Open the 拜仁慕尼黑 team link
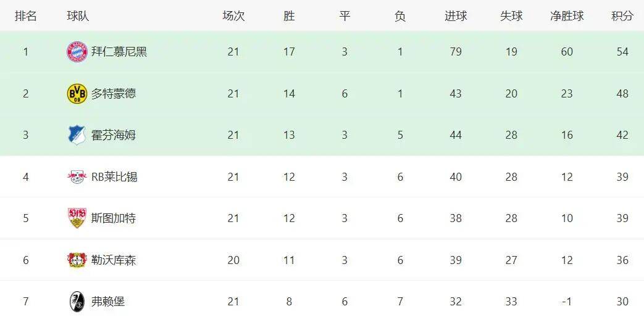 coord(119,52)
